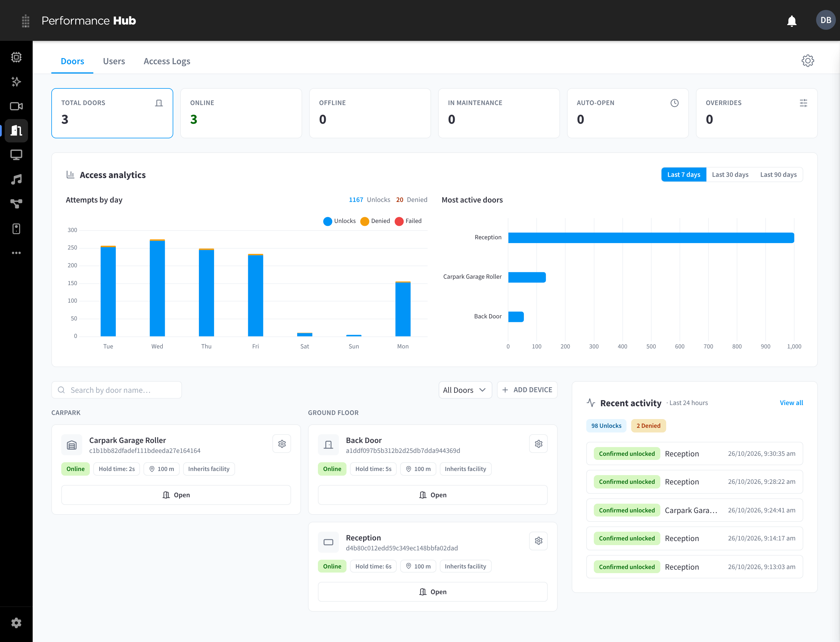Open Reception door settings gear

539,541
